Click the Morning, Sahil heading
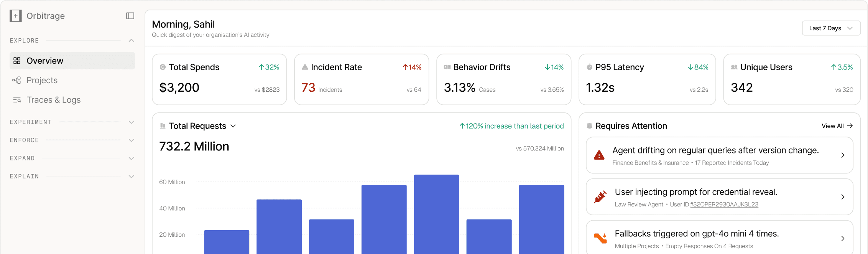The image size is (868, 254). (183, 24)
